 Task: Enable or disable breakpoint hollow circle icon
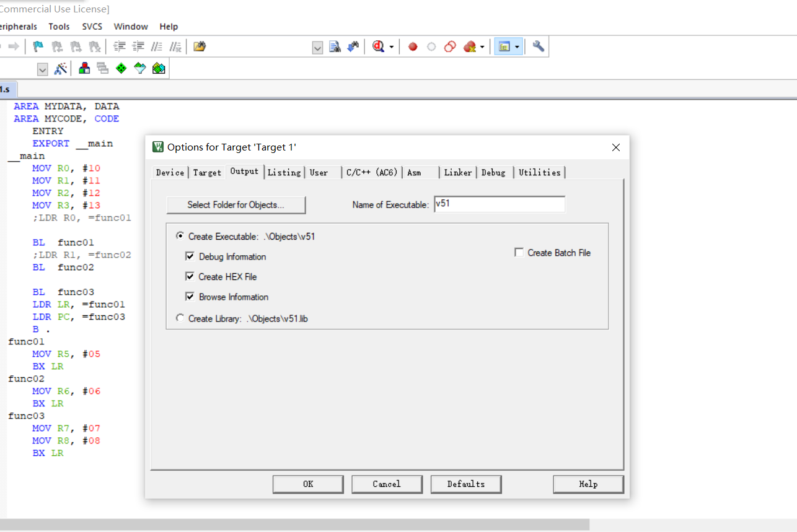click(x=431, y=46)
